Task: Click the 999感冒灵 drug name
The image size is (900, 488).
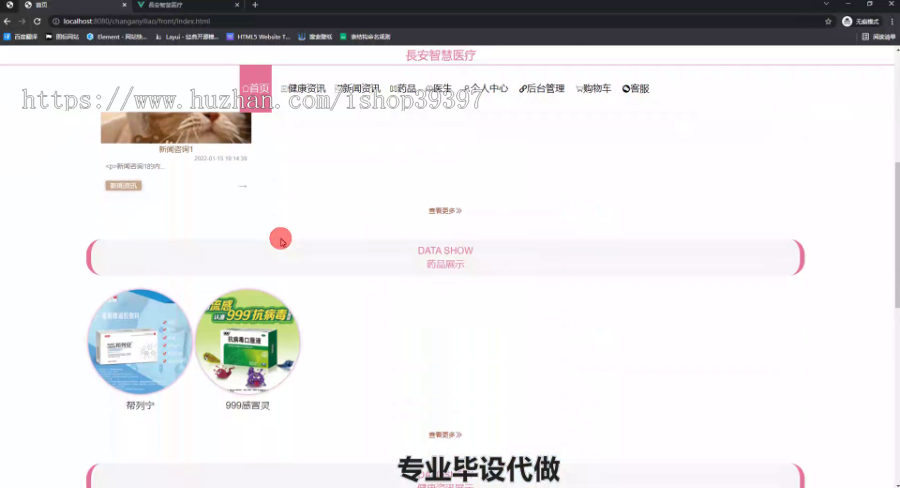Action: pos(247,405)
